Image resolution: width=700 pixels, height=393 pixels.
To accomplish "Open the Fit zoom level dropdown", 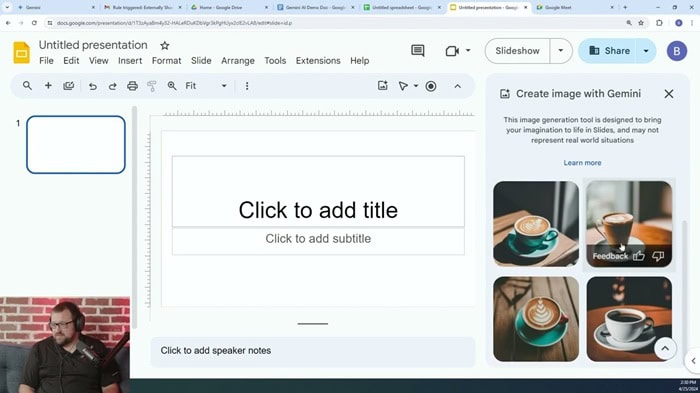I will click(x=206, y=86).
